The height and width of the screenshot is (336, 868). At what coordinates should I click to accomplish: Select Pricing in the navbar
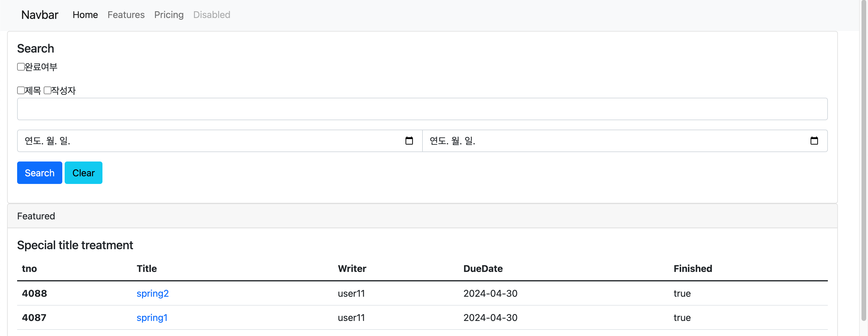169,15
